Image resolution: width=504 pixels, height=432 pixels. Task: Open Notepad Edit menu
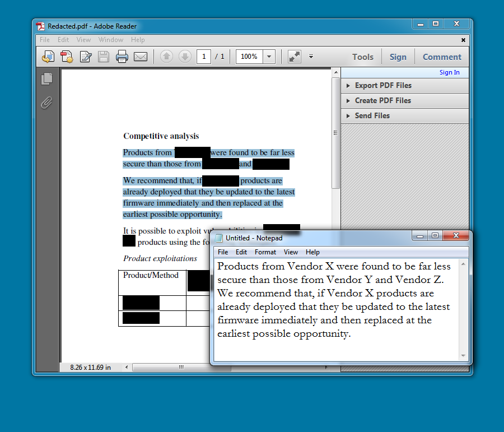coord(241,252)
